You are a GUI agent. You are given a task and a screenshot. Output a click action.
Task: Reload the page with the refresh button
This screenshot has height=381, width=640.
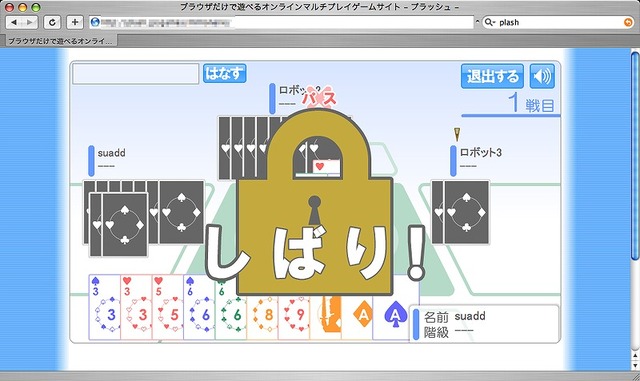tap(52, 22)
